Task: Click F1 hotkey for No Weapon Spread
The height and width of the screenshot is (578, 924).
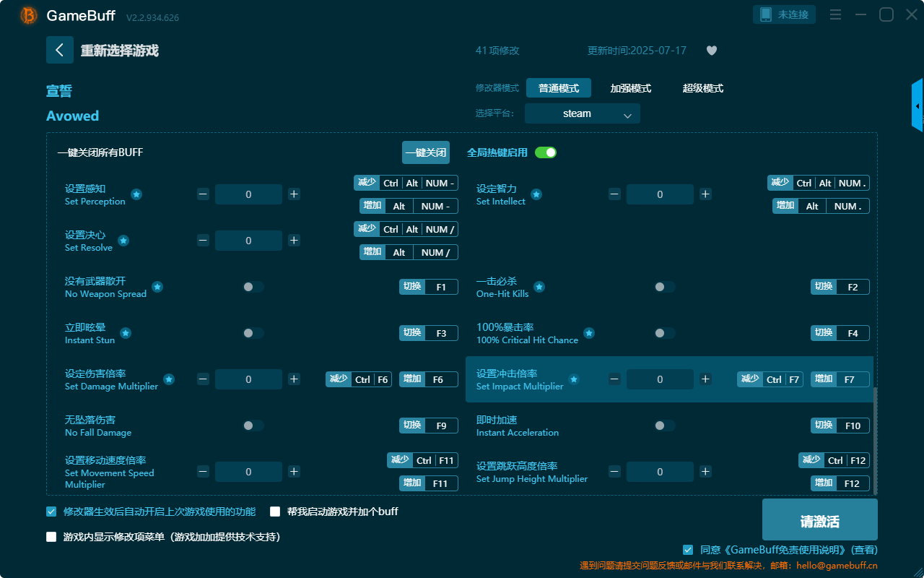Action: 441,287
